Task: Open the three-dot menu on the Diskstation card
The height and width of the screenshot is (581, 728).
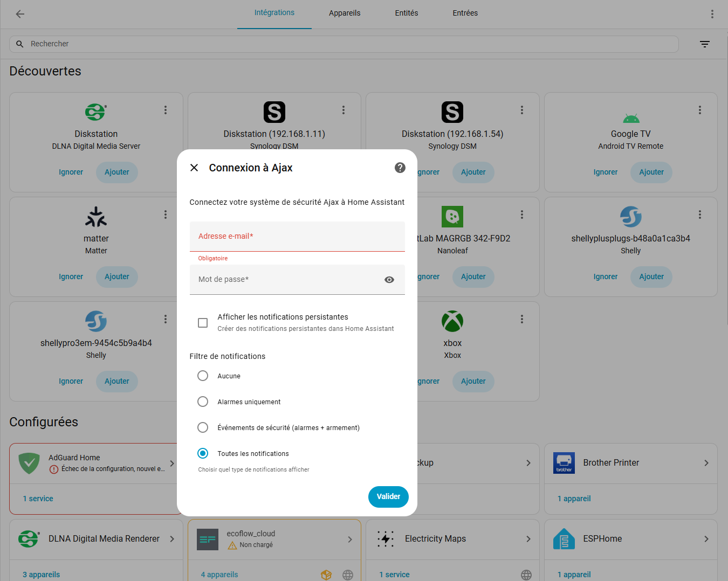Action: pyautogui.click(x=166, y=109)
